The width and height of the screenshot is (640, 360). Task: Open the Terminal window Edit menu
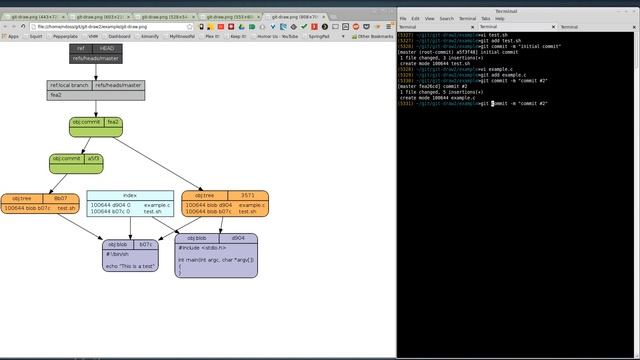pos(416,19)
